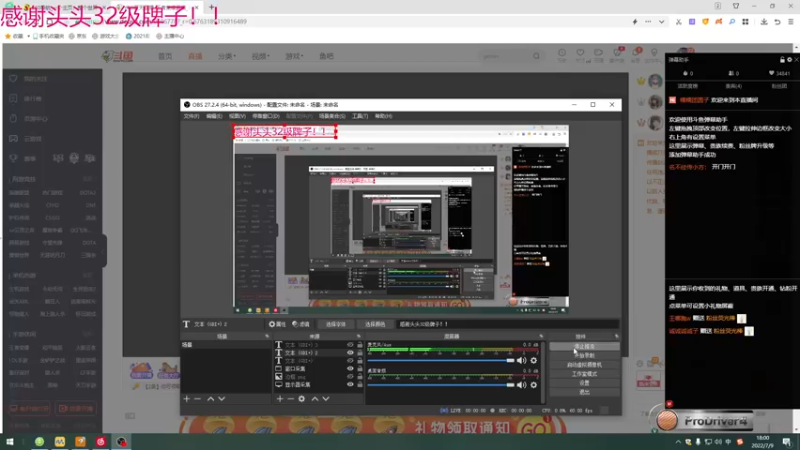Remove the selected scene with the minus icon

tap(197, 399)
